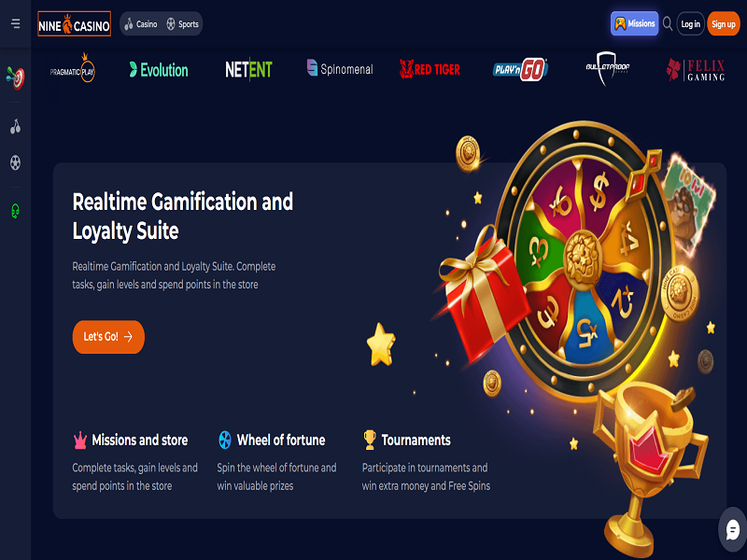
Task: Open the live chat bubble icon
Action: tap(733, 529)
